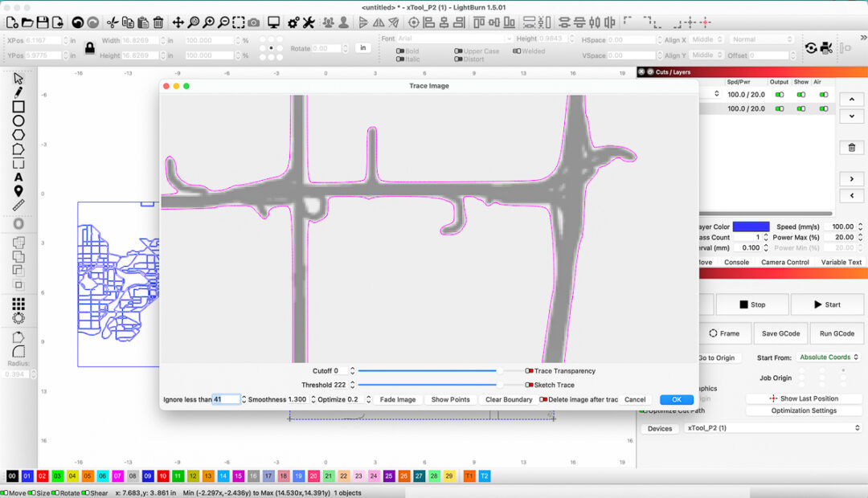
Task: Switch to the Console tab
Action: 736,262
